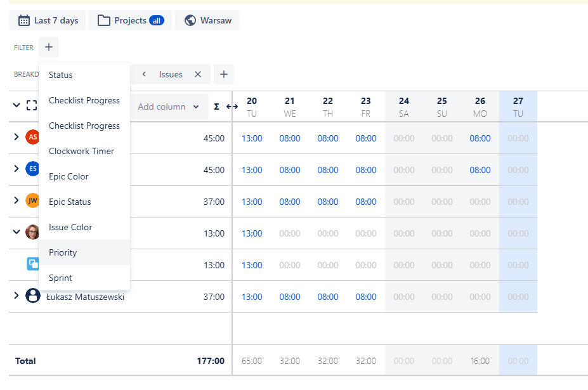Click the horizontal resize arrows icon
The image size is (588, 390).
(x=232, y=107)
